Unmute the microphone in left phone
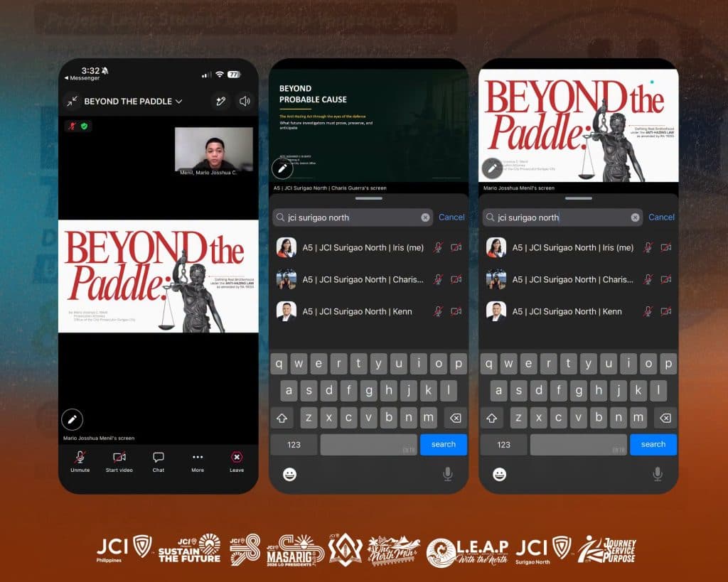728x582 pixels. click(x=80, y=462)
